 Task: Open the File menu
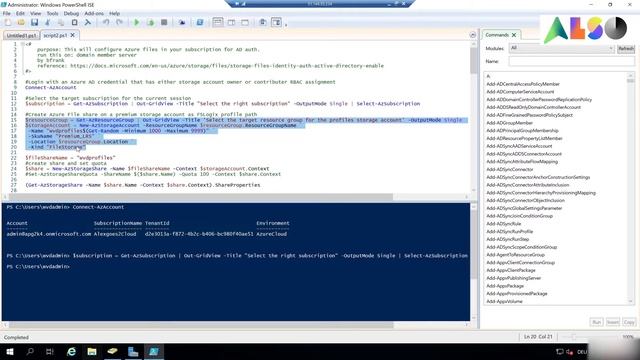pos(7,13)
